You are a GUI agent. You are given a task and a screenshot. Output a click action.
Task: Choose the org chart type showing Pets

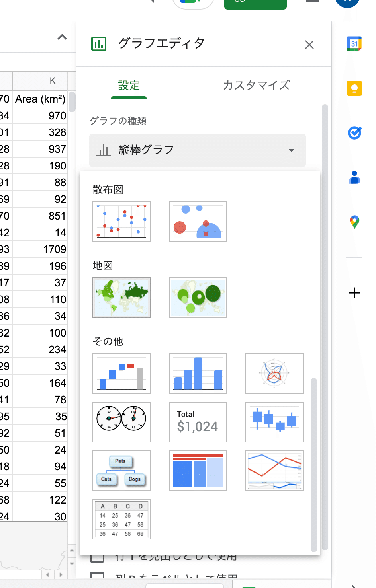[x=121, y=470]
